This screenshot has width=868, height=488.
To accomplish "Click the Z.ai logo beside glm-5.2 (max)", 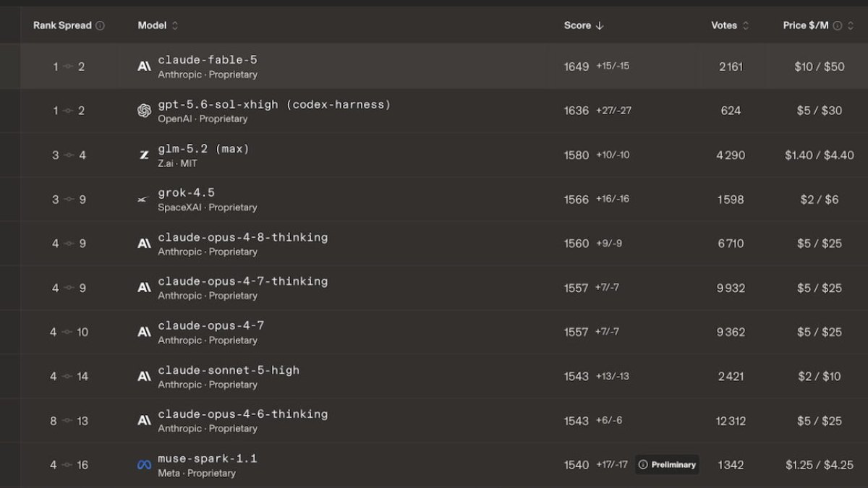I will coord(144,155).
